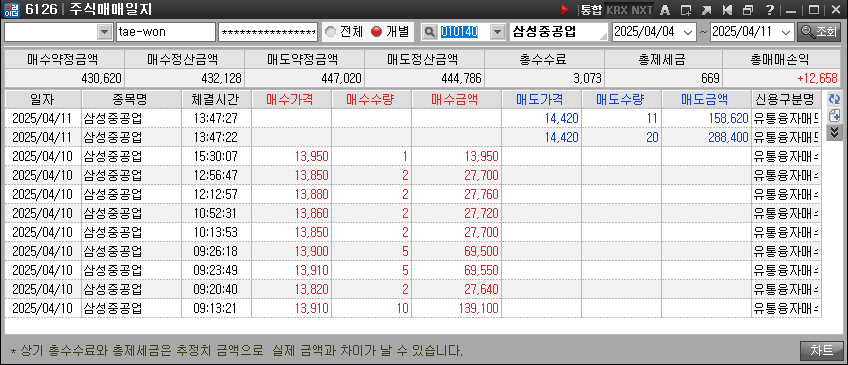Click the 매수수량 column header
Viewport: 848px width, 365px height.
pos(371,99)
